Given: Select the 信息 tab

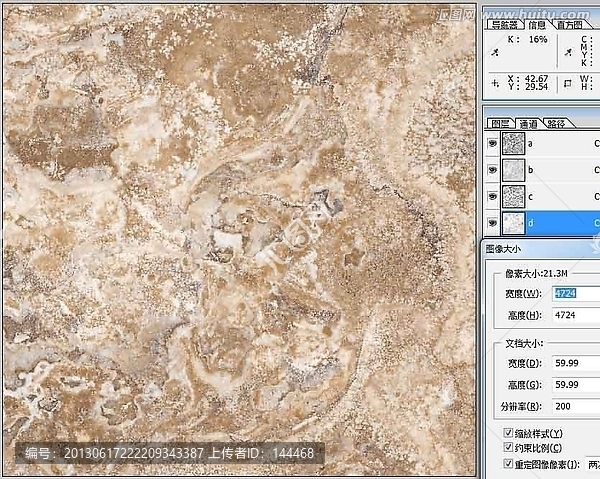Looking at the screenshot, I should pos(537,25).
